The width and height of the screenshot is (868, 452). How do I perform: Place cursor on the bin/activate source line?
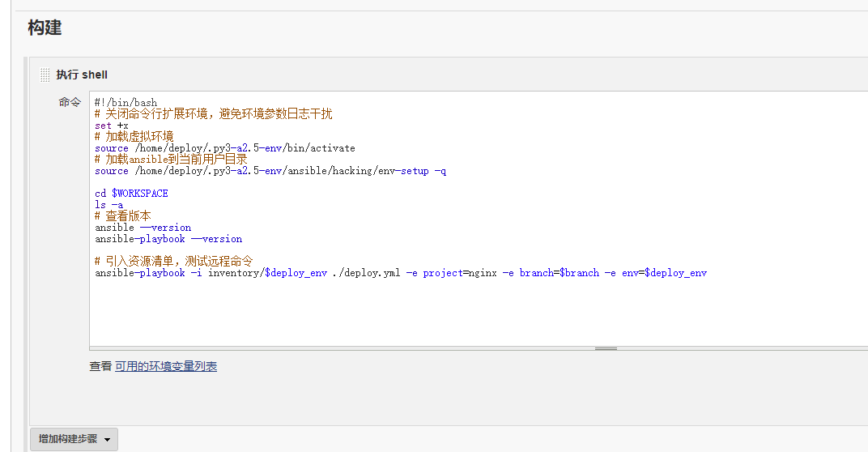pyautogui.click(x=225, y=148)
